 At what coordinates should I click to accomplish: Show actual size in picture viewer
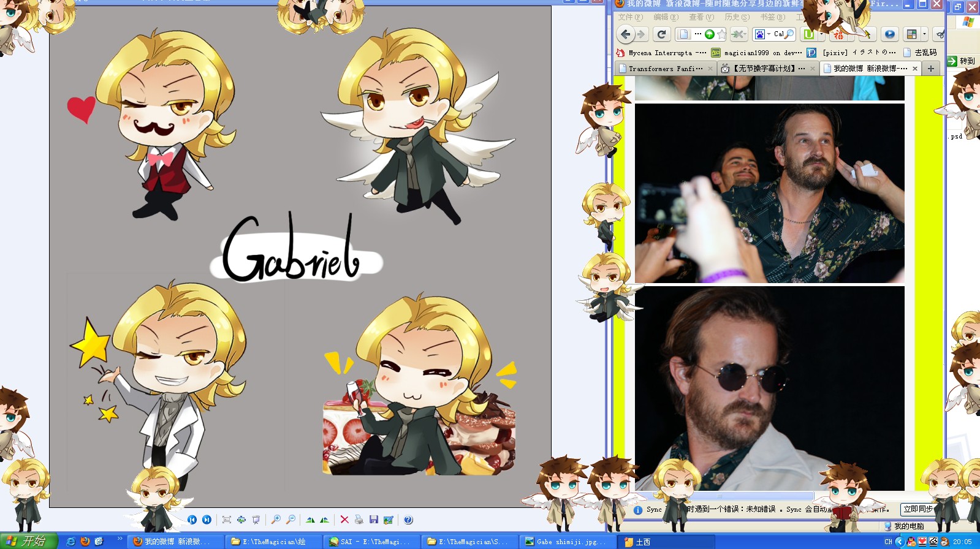241,520
